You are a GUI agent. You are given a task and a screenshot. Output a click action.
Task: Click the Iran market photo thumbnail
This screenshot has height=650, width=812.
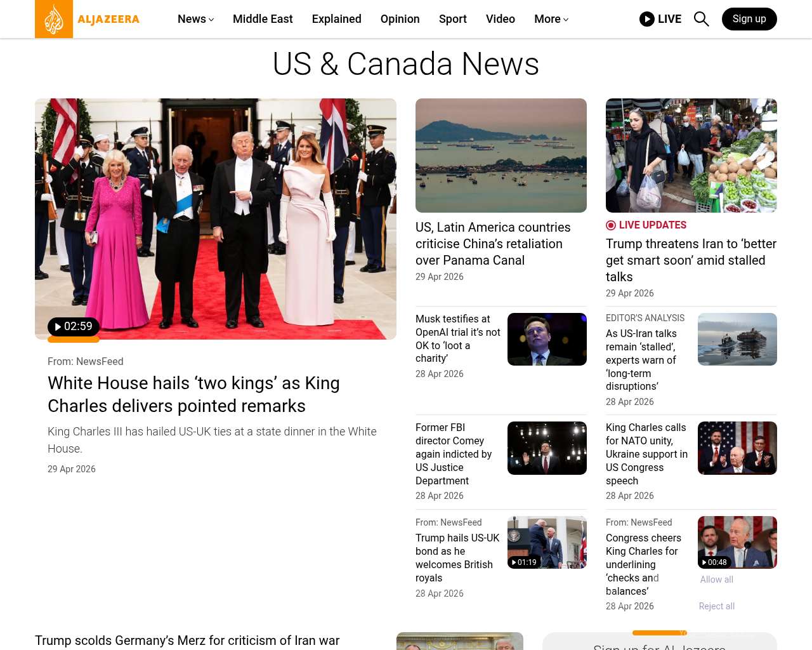[691, 156]
